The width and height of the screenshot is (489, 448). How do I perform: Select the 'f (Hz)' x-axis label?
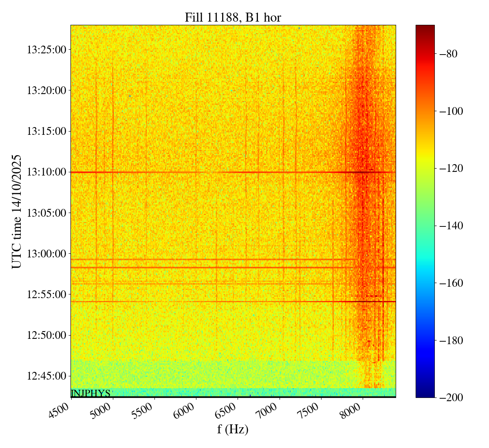(x=233, y=429)
